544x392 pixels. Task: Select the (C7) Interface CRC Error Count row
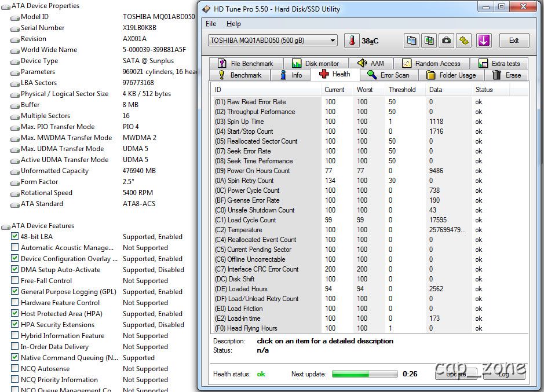[x=370, y=269]
